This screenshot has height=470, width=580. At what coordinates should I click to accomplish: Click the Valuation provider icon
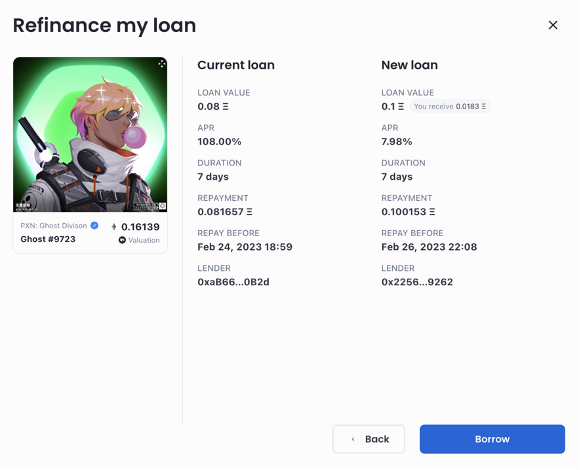122,240
